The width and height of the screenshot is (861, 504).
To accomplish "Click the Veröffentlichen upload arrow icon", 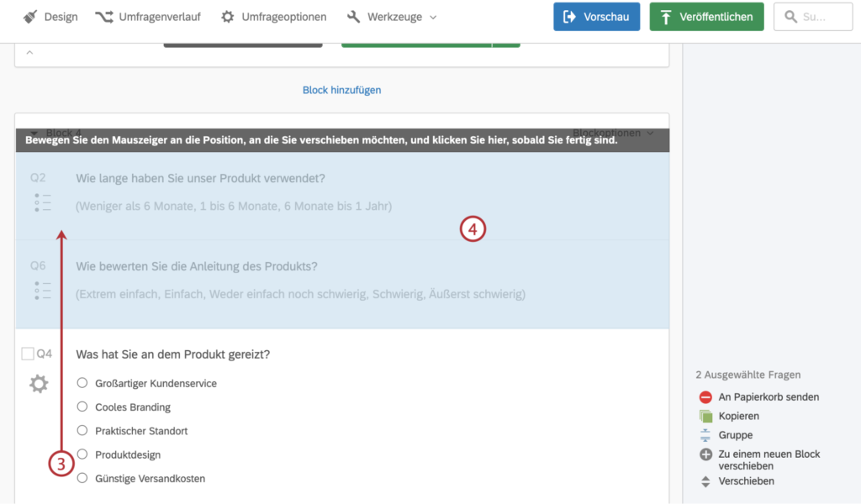I will pos(666,17).
